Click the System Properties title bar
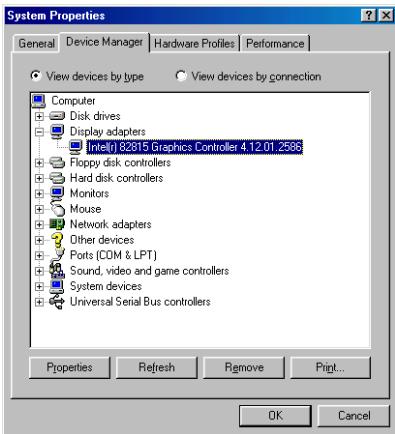 (x=183, y=16)
